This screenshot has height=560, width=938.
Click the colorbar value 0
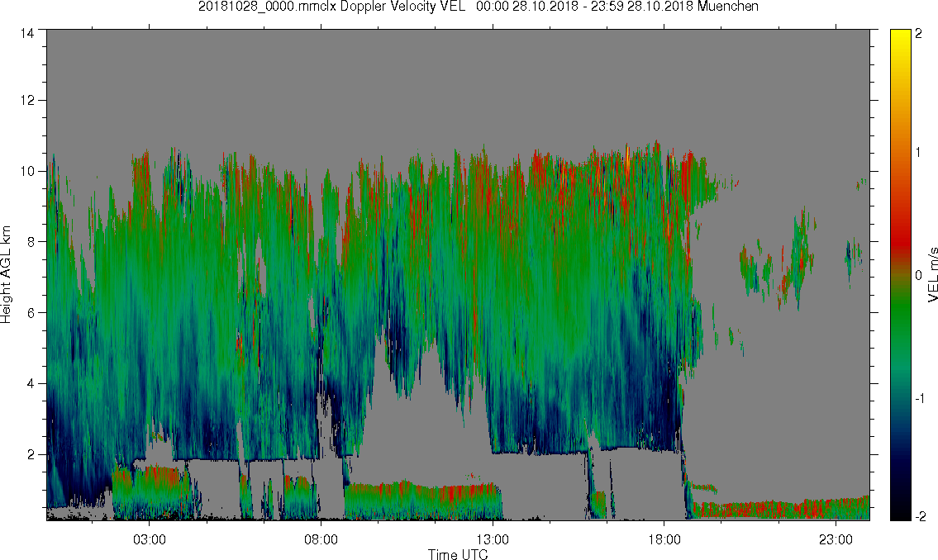919,276
